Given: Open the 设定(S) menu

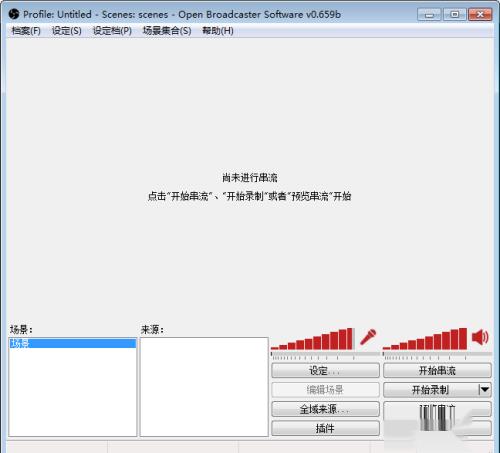Looking at the screenshot, I should click(67, 31).
